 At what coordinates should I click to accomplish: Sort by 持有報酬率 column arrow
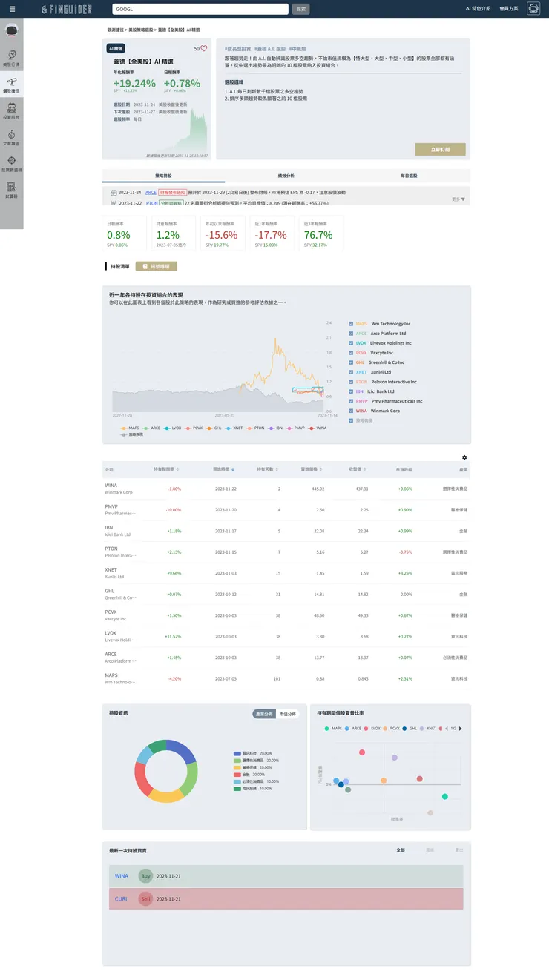pyautogui.click(x=178, y=469)
